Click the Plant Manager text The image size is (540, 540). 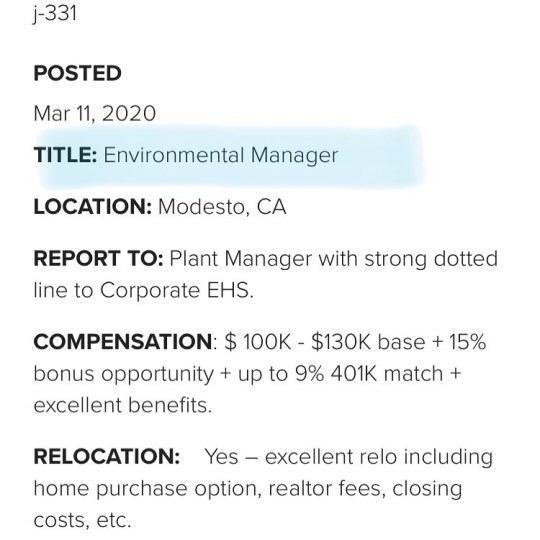(x=241, y=259)
